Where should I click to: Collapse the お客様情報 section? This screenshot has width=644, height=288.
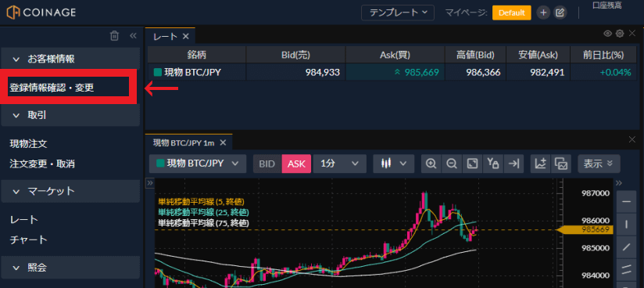(x=70, y=59)
